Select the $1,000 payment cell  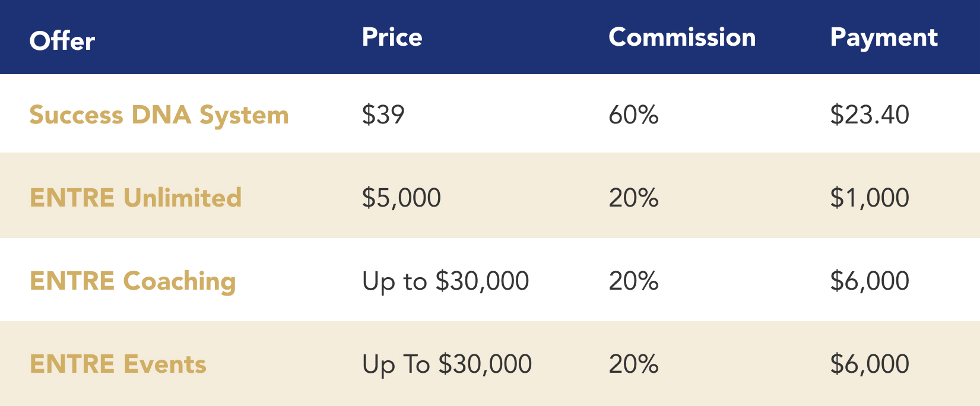(870, 198)
